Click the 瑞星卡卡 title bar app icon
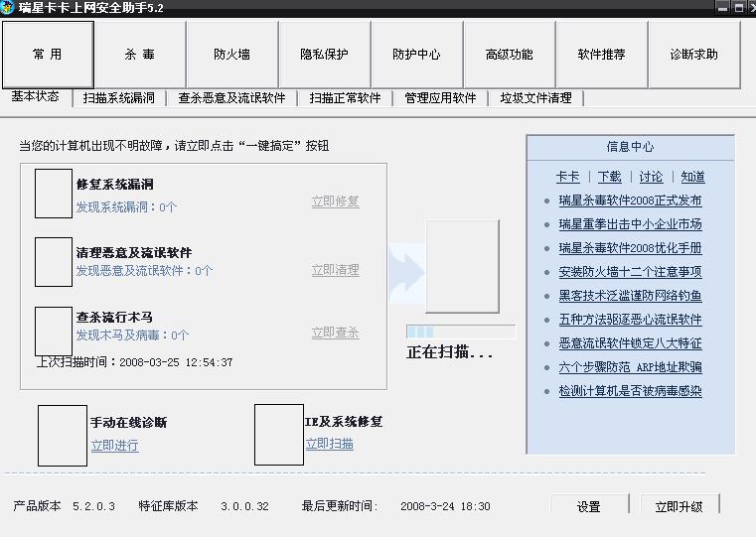The image size is (756, 537). (7, 8)
